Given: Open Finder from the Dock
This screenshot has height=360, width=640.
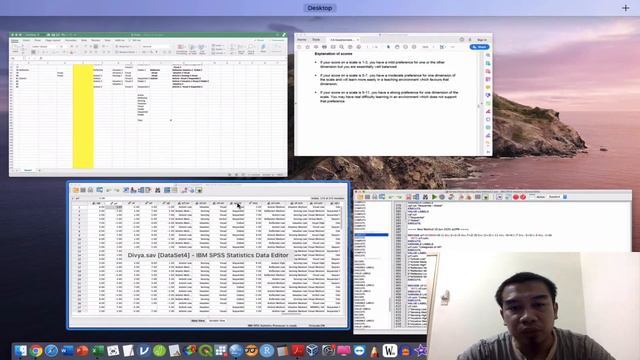Looking at the screenshot, I should [x=20, y=351].
